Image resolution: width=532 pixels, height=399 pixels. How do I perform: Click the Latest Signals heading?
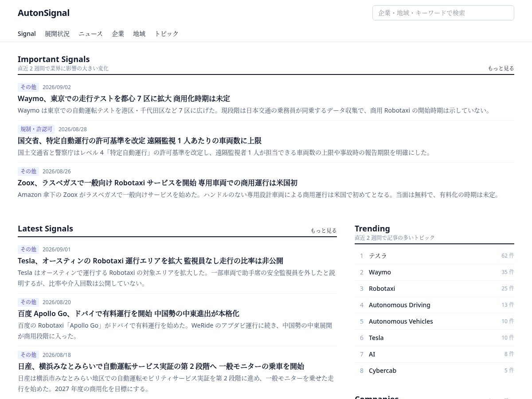[x=45, y=228]
